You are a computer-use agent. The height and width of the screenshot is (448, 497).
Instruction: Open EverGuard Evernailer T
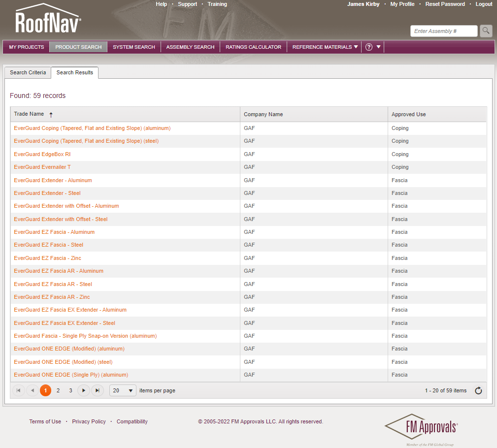pyautogui.click(x=42, y=167)
